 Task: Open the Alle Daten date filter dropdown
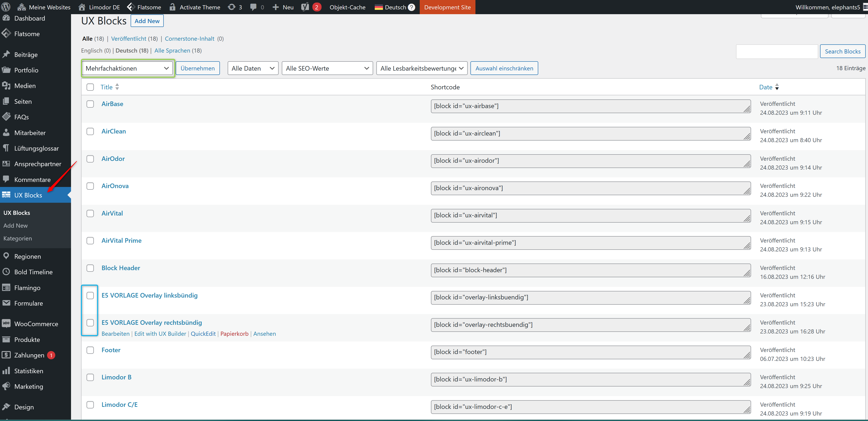[253, 68]
